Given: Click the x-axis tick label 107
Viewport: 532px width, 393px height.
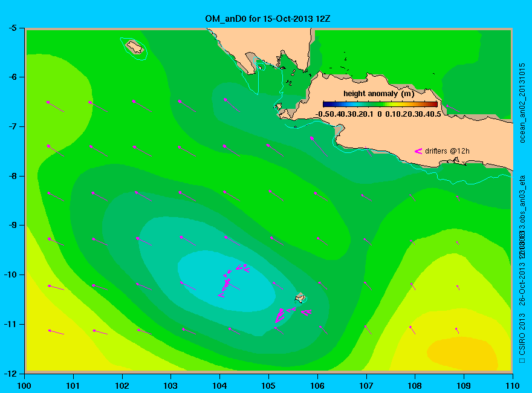Looking at the screenshot, I should pyautogui.click(x=366, y=386).
